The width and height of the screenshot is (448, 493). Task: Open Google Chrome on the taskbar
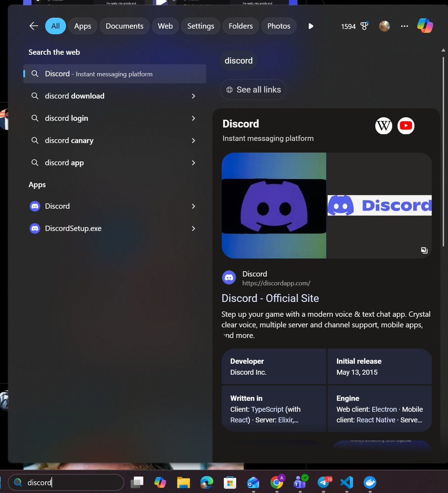pos(277,481)
